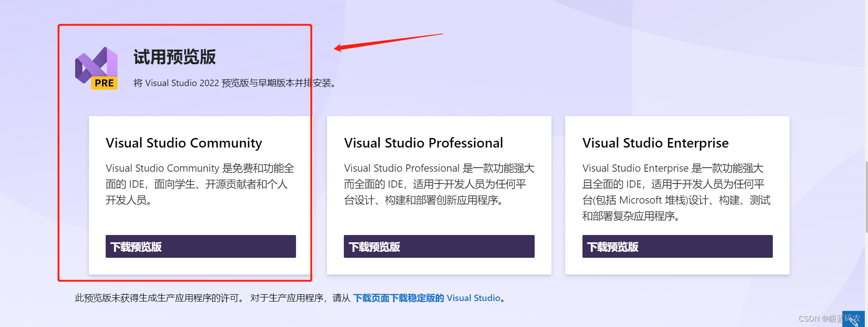Viewport: 868px width, 327px height.
Task: Click the Visual Studio Professional card title
Action: [x=424, y=143]
